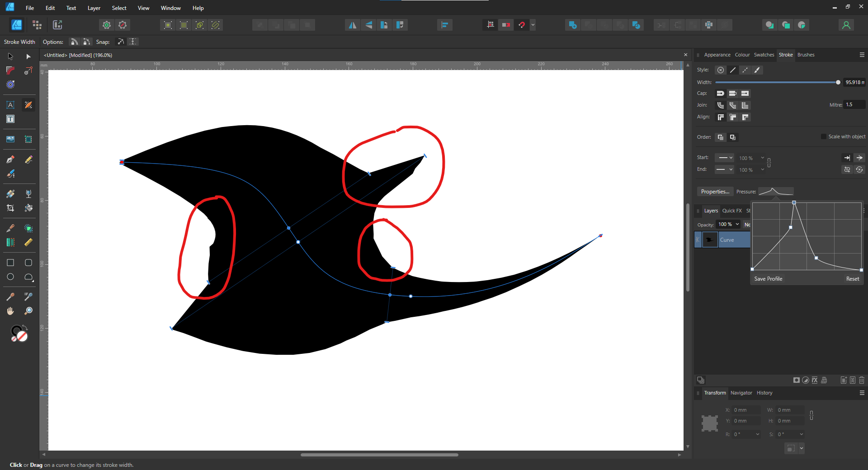Image resolution: width=868 pixels, height=470 pixels.
Task: Select the Artistic Text tool
Action: [10, 105]
